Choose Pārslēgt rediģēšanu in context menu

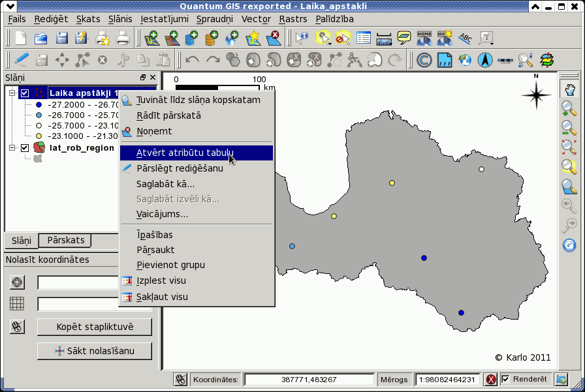click(x=197, y=168)
